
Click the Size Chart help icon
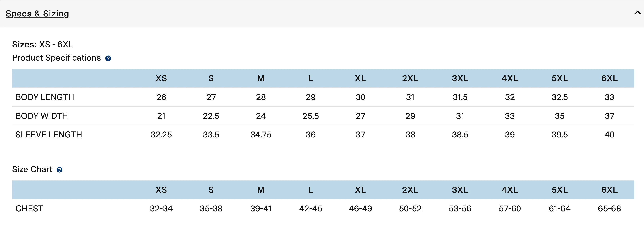click(60, 170)
